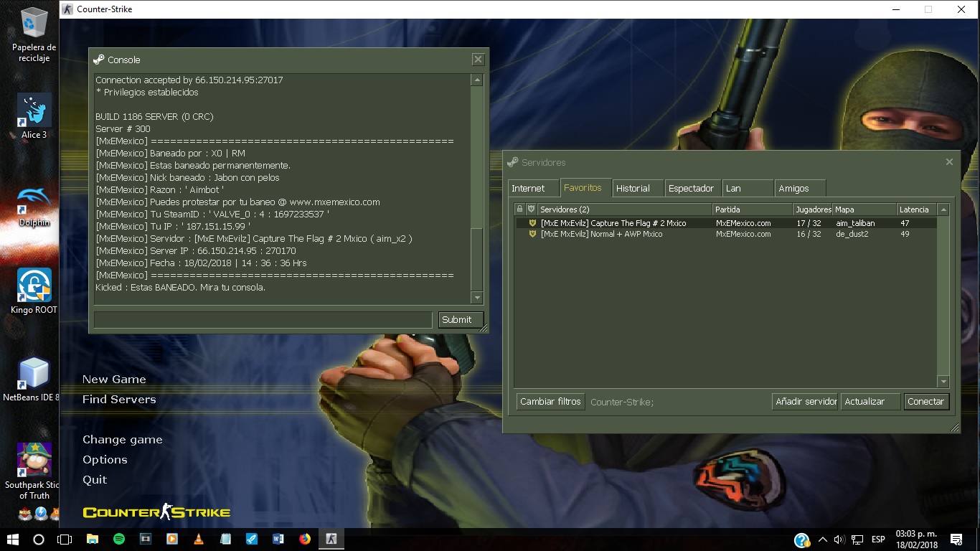980x551 pixels.
Task: Click the taskbar clock showing 03:03 p. m.
Action: pos(915,540)
